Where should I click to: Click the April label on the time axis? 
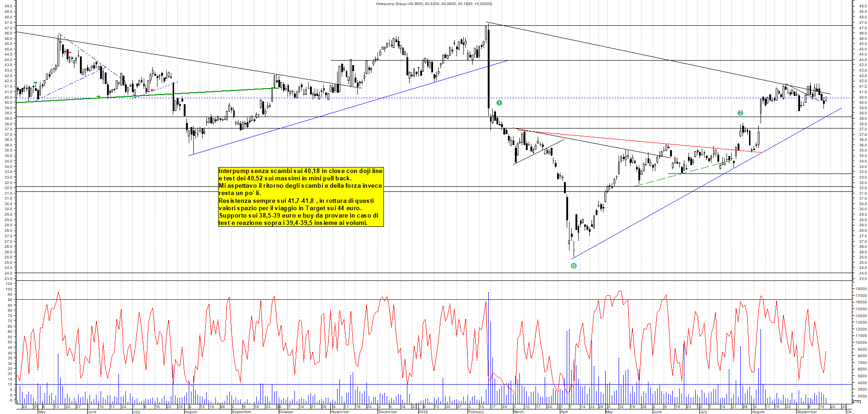[564, 412]
